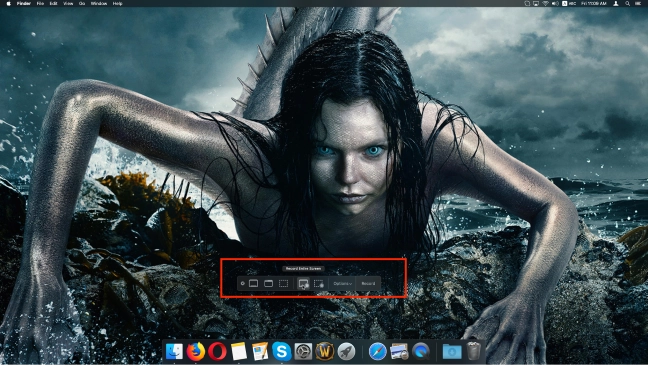The width and height of the screenshot is (648, 365).
Task: Open the Apple menu
Action: [x=8, y=3]
